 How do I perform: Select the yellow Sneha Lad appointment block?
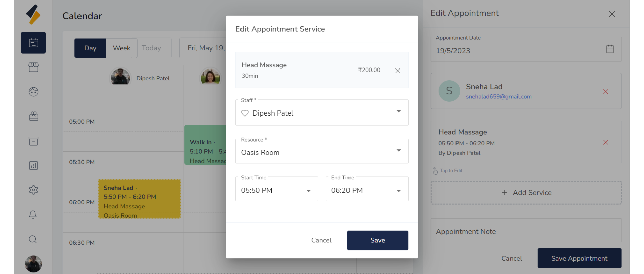click(140, 199)
